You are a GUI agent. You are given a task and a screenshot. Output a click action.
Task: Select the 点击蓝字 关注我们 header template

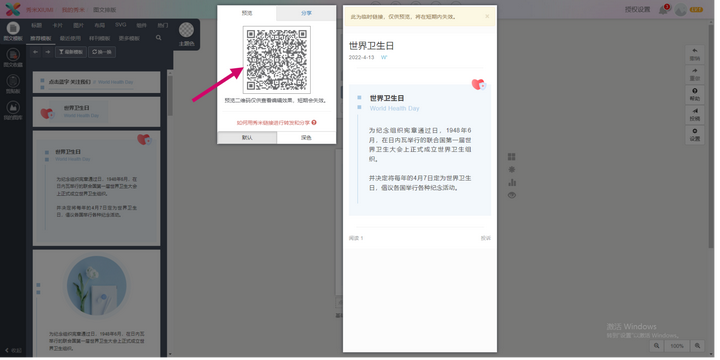click(x=96, y=82)
